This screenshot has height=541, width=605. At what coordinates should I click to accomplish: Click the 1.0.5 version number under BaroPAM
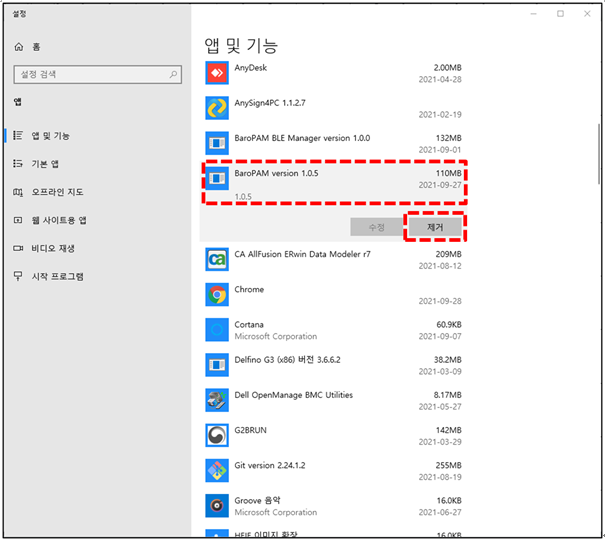coord(243,196)
